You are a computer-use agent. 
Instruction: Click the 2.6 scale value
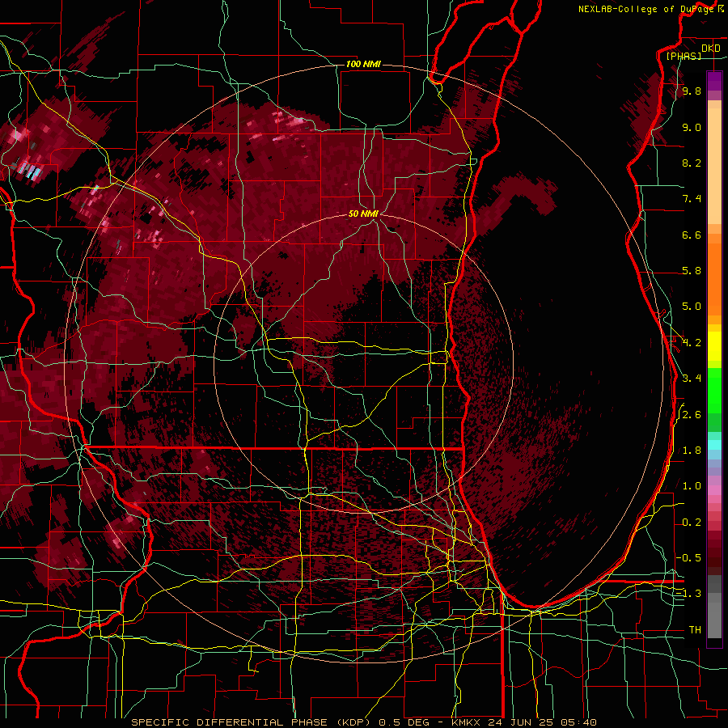coord(692,415)
